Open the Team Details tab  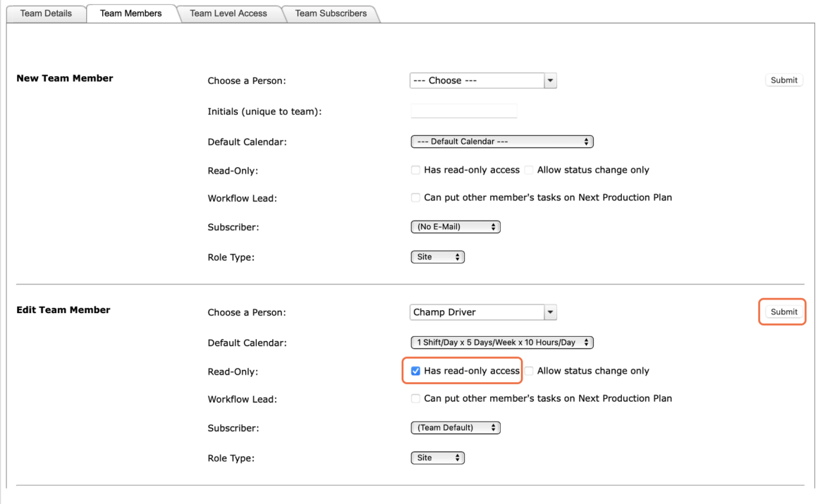(46, 13)
